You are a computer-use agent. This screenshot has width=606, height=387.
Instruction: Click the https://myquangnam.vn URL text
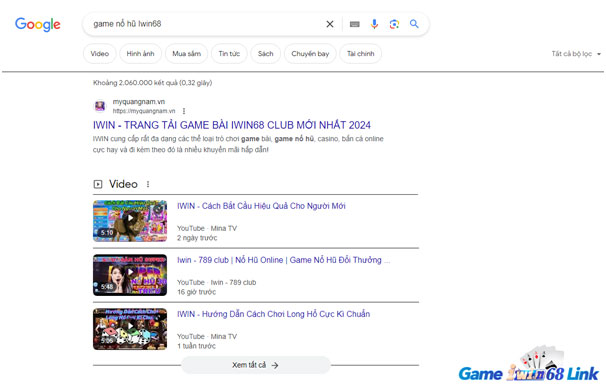[x=144, y=111]
